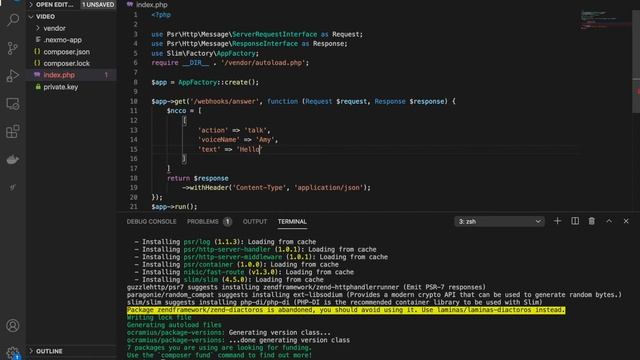
Task: Open composer.json in explorer
Action: 72,52
